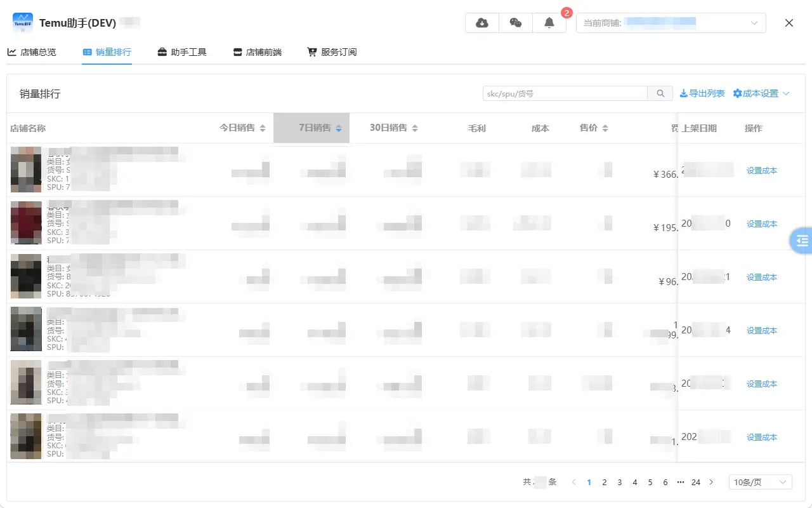The image size is (812, 508).
Task: Open the 成本设置 dropdown menu
Action: point(761,93)
